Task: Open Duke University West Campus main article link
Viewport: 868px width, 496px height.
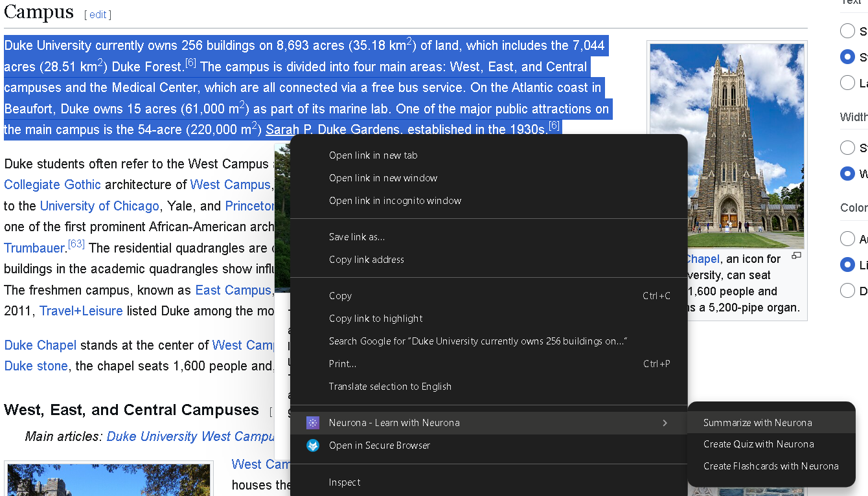Action: click(x=190, y=436)
